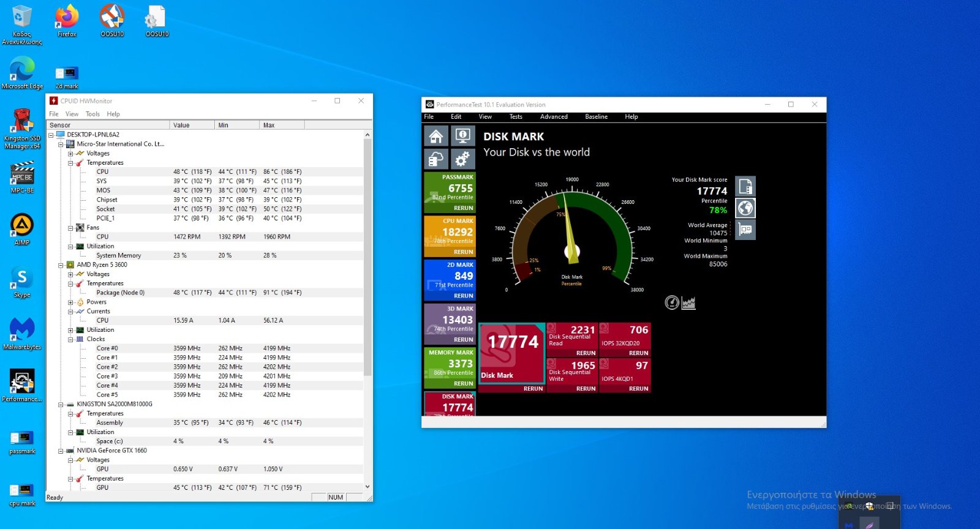This screenshot has width=980, height=529.
Task: Select the Package (Node 0) row
Action: pyautogui.click(x=205, y=293)
